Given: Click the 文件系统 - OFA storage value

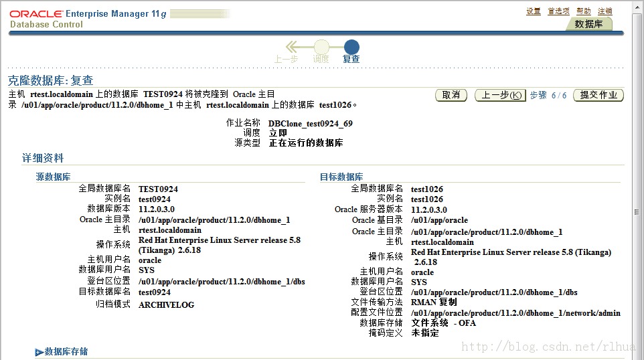Looking at the screenshot, I should [x=443, y=323].
